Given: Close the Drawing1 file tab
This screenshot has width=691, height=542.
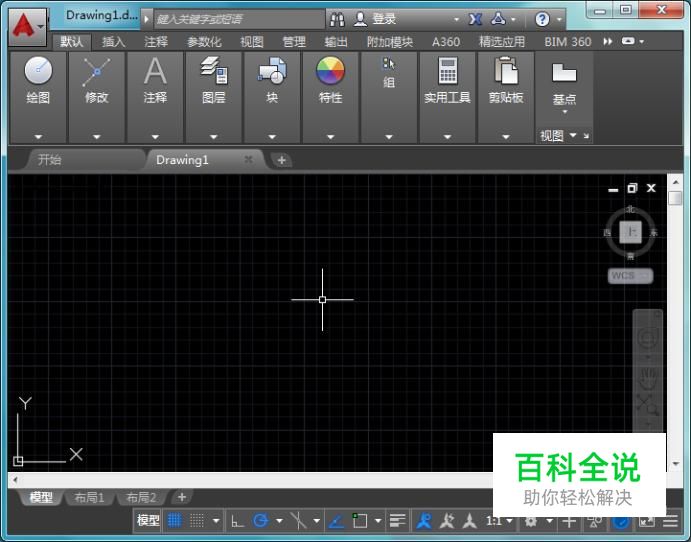Looking at the screenshot, I should point(249,159).
